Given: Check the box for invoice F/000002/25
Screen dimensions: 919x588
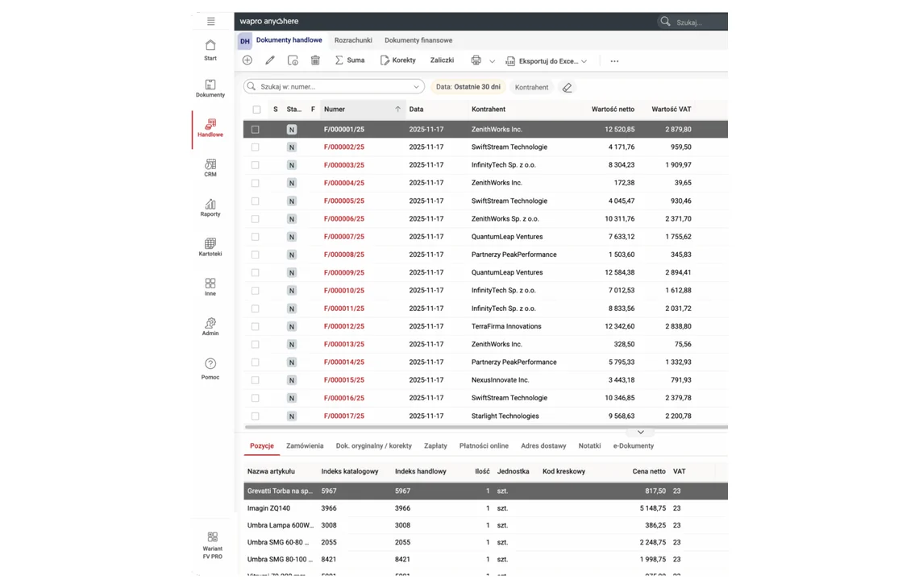Looking at the screenshot, I should click(x=255, y=147).
